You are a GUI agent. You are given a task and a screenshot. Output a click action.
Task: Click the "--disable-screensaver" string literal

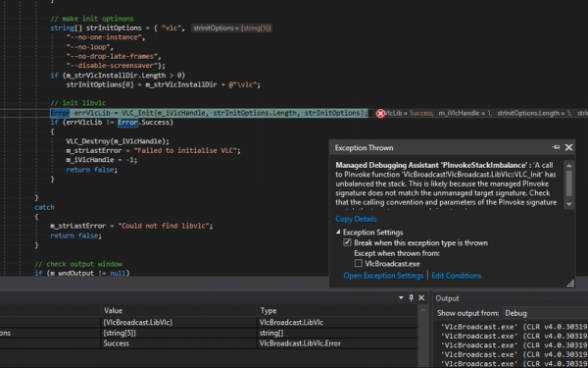[x=112, y=66]
